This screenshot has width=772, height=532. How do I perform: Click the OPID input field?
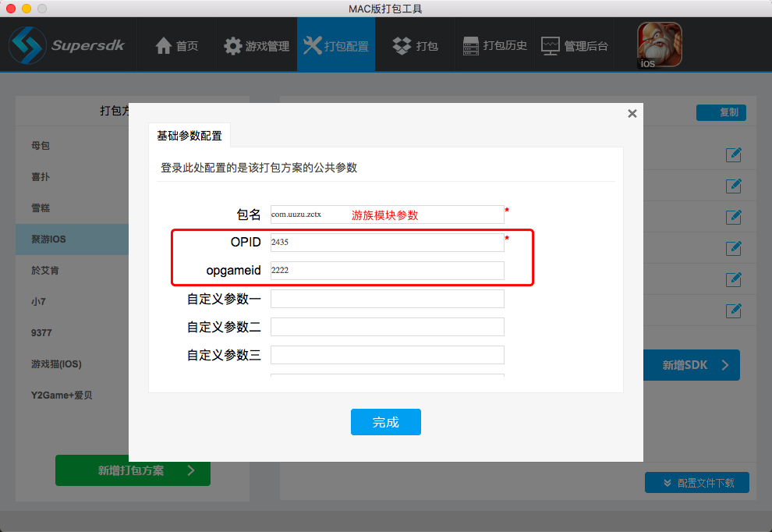[x=387, y=243]
